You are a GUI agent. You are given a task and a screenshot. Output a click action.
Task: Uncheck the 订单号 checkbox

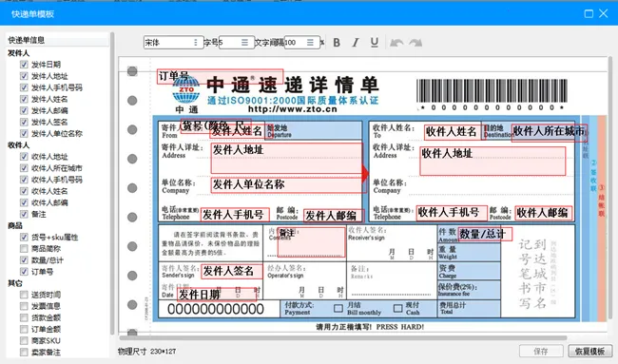(24, 272)
